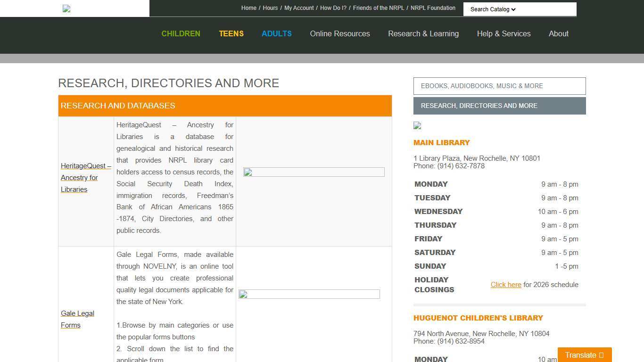Visit the Friends of the NRPL page
644x362 pixels.
click(x=378, y=8)
